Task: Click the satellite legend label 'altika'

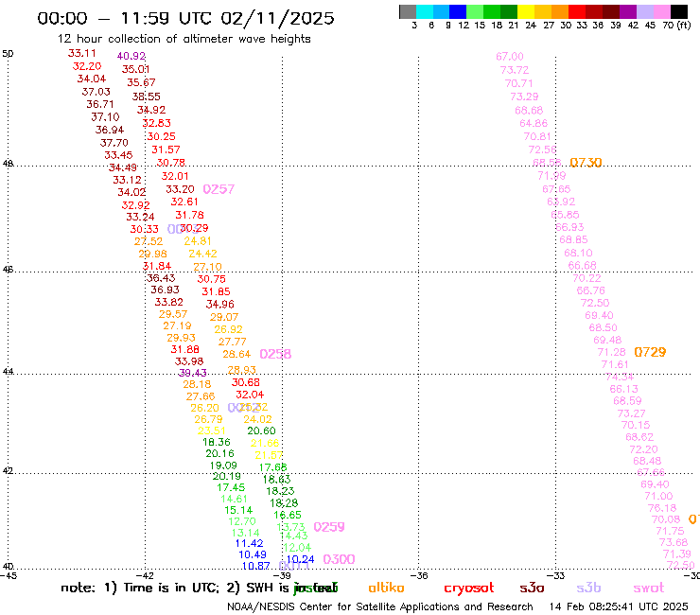Action: pyautogui.click(x=386, y=588)
